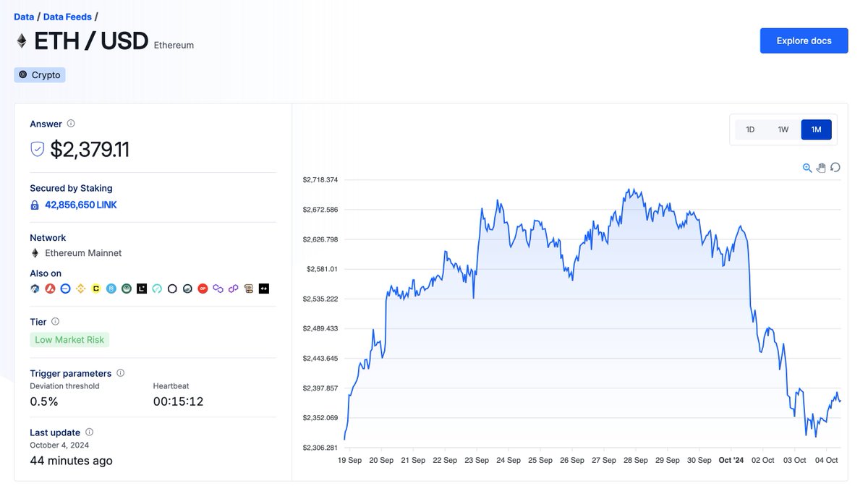Viewport: 868px width, 499px height.
Task: Click the shield checkmark icon beside $2,379.11
Action: [x=38, y=150]
